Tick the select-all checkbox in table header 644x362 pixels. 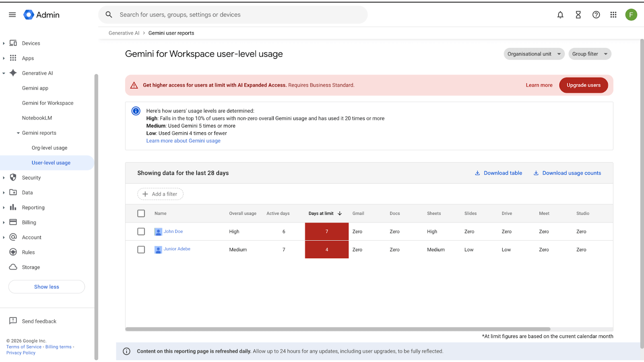click(141, 214)
